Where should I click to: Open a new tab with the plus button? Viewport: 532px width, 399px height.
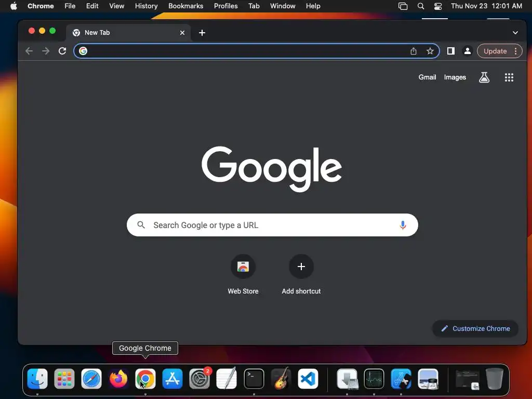point(202,33)
